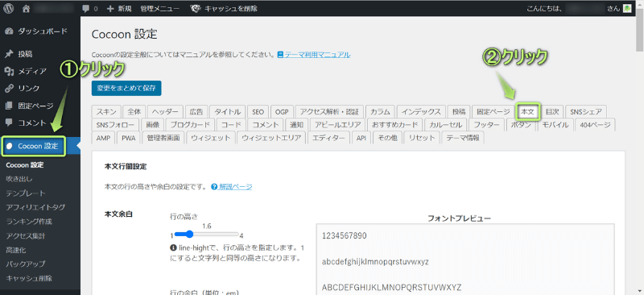Viewport: 644px width, 295px height.
Task: Switch to PWA tab
Action: point(129,139)
